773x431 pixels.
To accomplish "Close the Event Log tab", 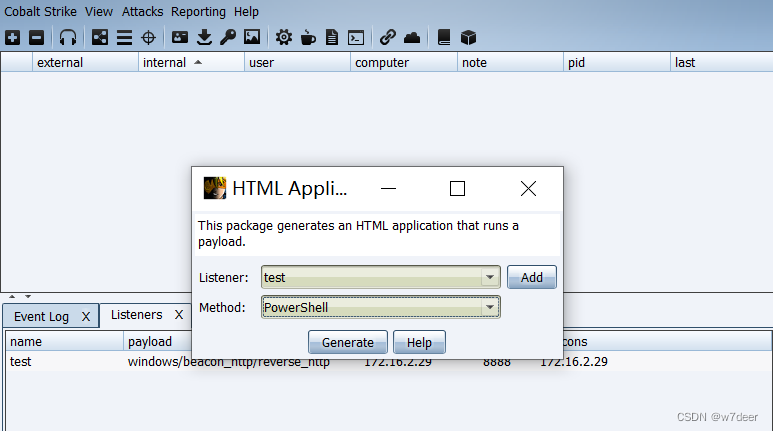I will [86, 317].
